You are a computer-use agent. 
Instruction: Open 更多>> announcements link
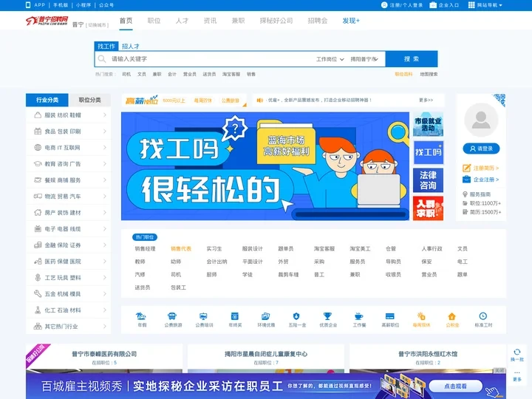[426, 100]
